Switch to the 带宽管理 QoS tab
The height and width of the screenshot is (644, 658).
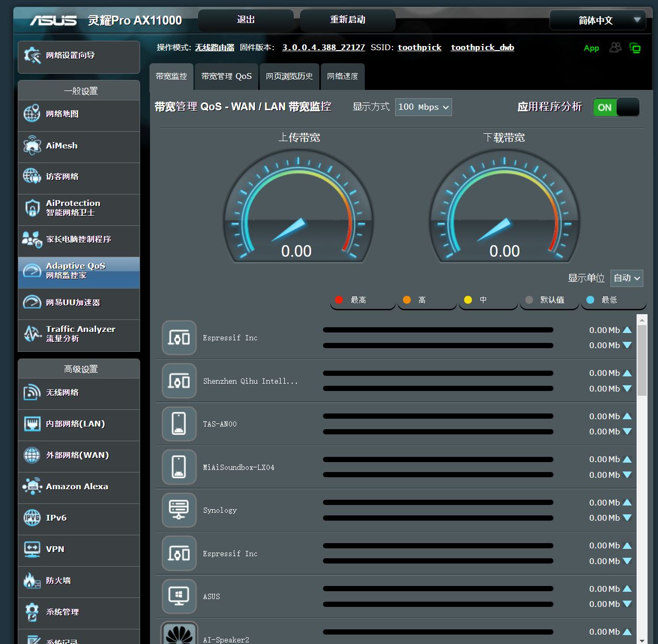pos(227,76)
